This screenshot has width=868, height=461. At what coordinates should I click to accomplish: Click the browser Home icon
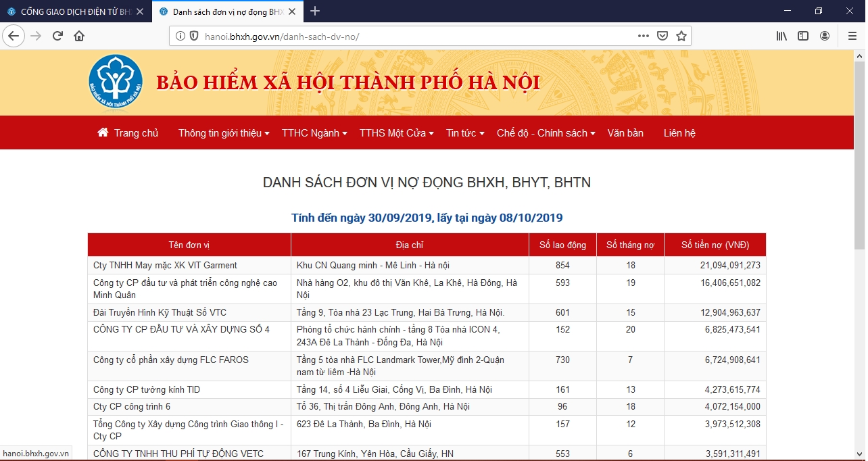80,36
